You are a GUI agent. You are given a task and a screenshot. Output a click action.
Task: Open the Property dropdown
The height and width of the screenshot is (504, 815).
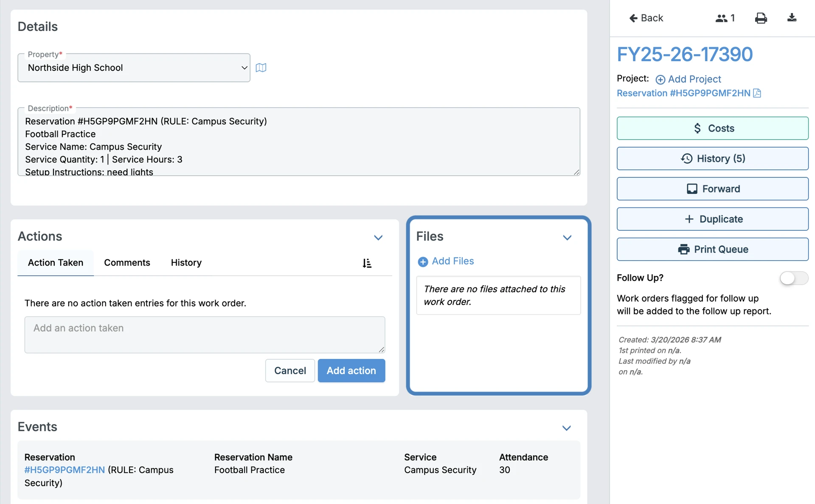click(x=134, y=68)
